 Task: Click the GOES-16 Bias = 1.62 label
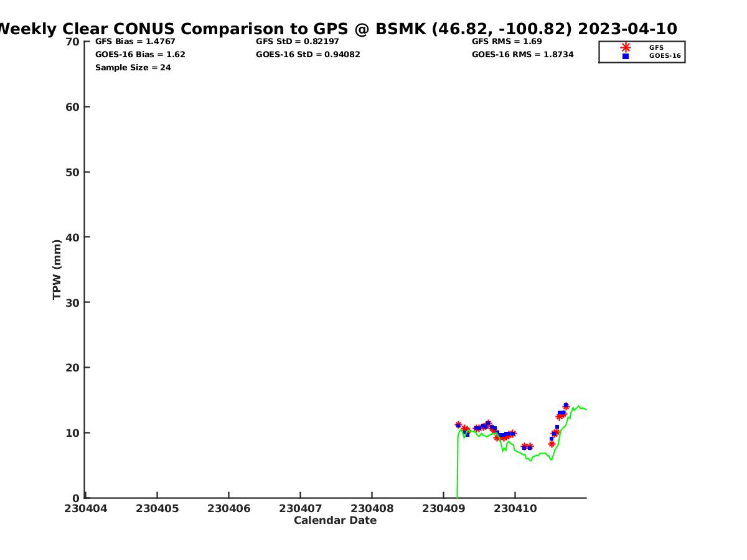click(x=140, y=55)
